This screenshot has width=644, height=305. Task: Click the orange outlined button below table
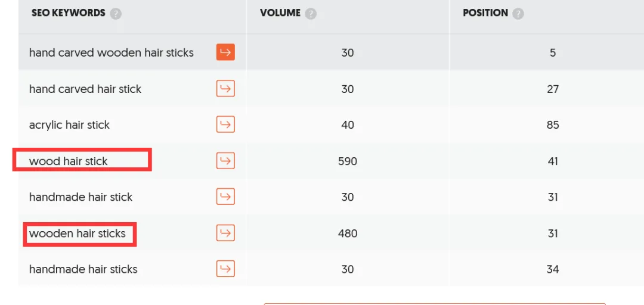tap(434, 303)
